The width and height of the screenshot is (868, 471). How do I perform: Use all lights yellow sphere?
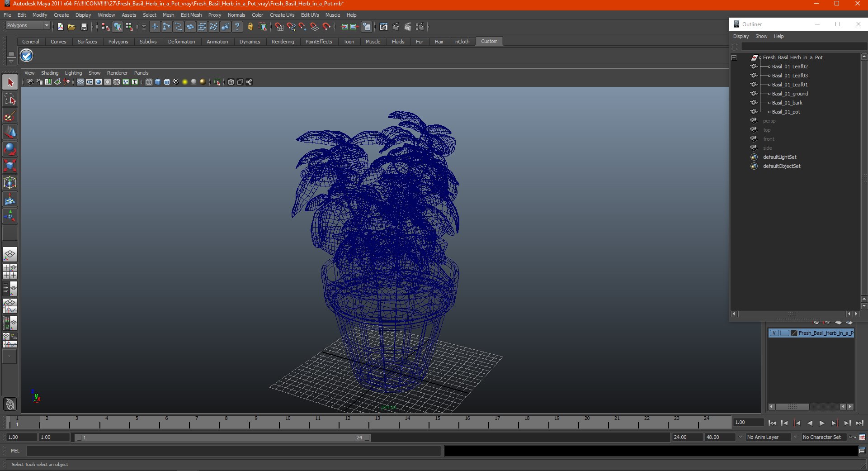click(185, 82)
